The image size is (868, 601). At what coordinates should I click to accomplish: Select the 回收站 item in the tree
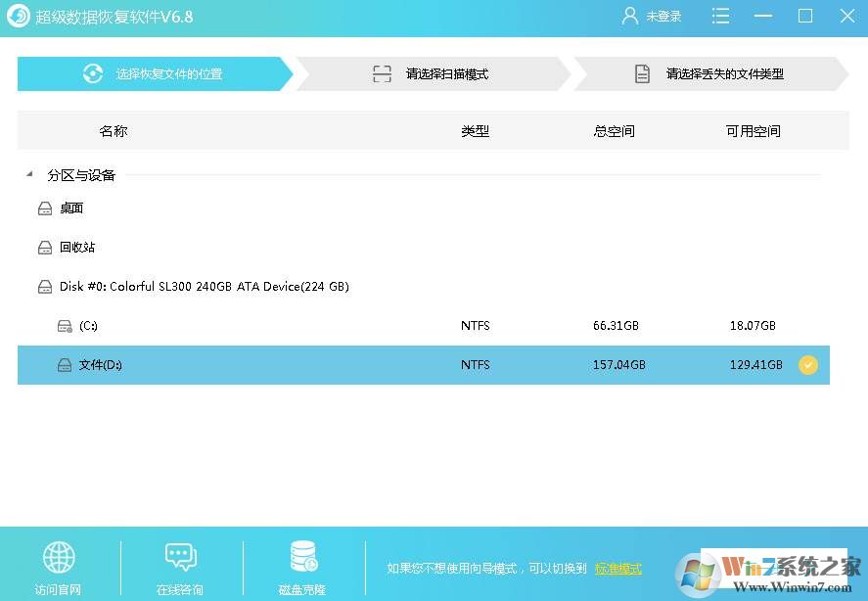[x=74, y=247]
